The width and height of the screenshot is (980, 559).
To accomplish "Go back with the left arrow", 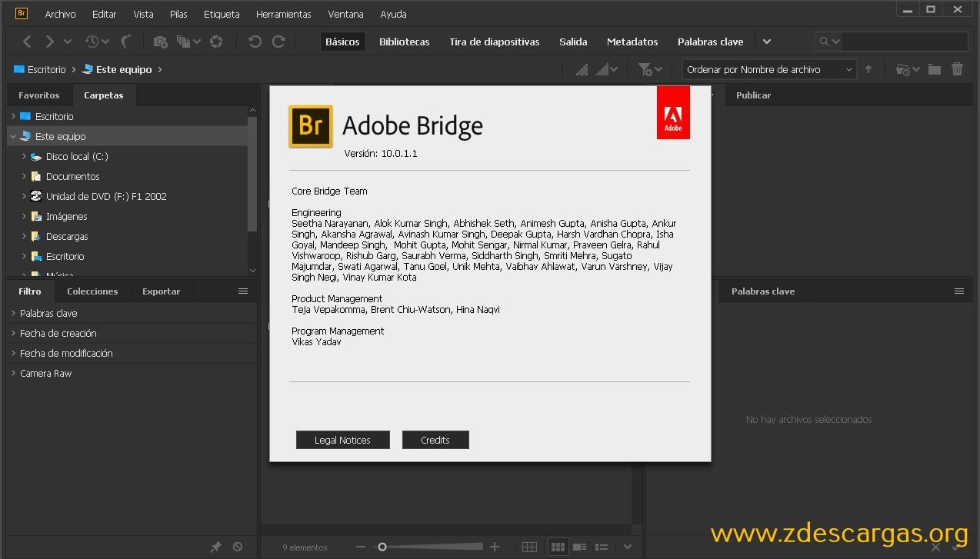I will [27, 42].
